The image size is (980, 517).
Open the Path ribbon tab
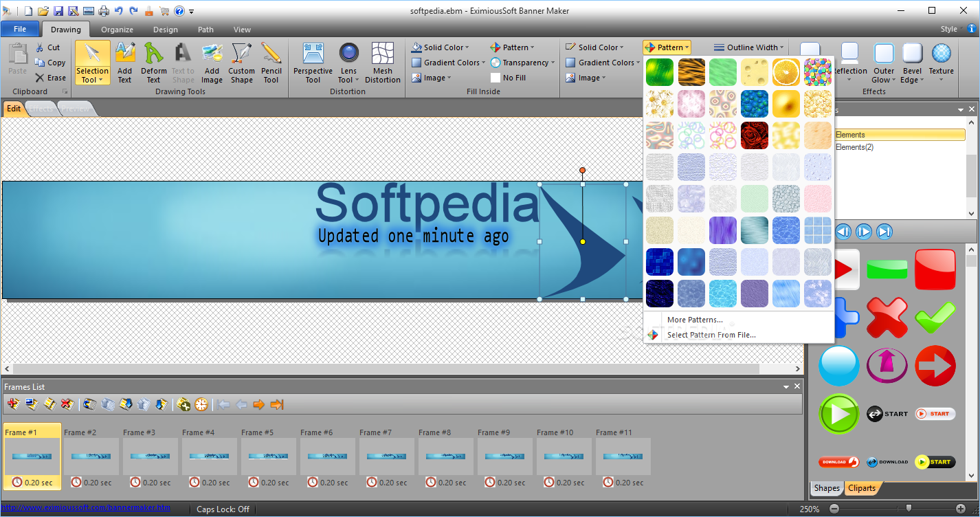click(x=205, y=30)
